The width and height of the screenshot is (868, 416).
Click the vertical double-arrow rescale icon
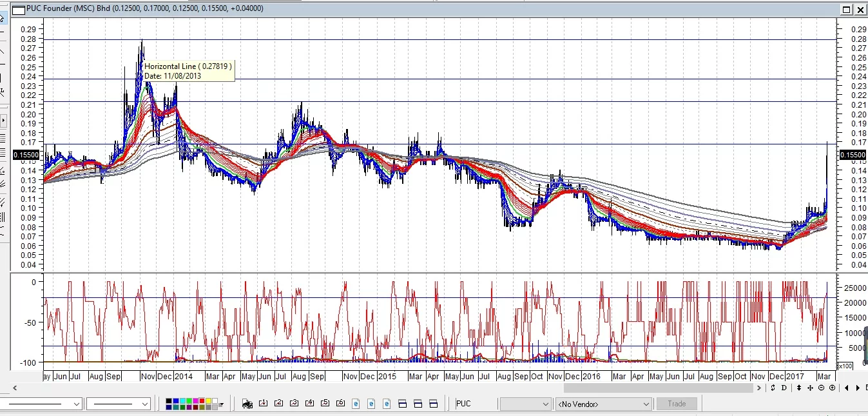click(x=799, y=388)
